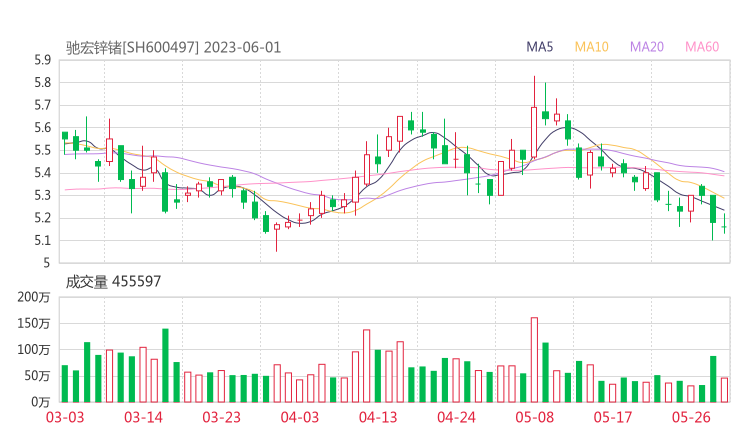Click the 200万 volume axis label
This screenshot has width=740, height=440.
[34, 297]
